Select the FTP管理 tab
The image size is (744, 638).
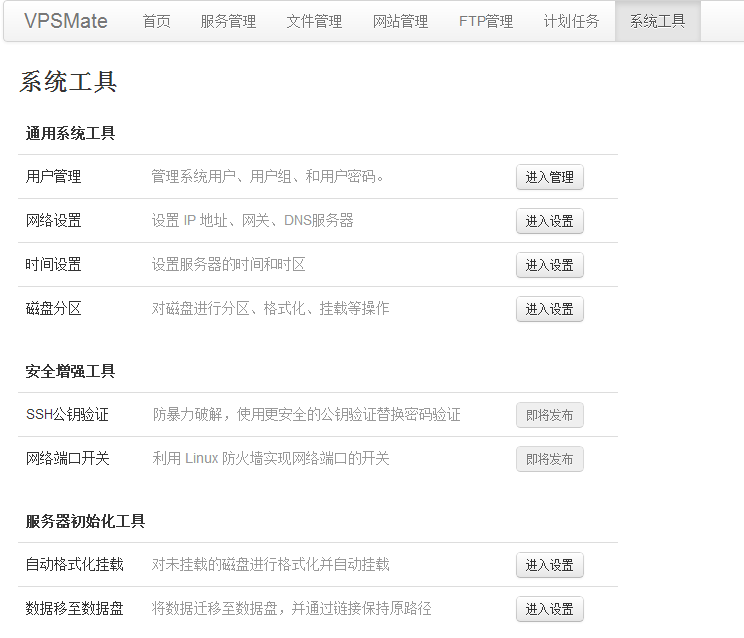point(486,21)
